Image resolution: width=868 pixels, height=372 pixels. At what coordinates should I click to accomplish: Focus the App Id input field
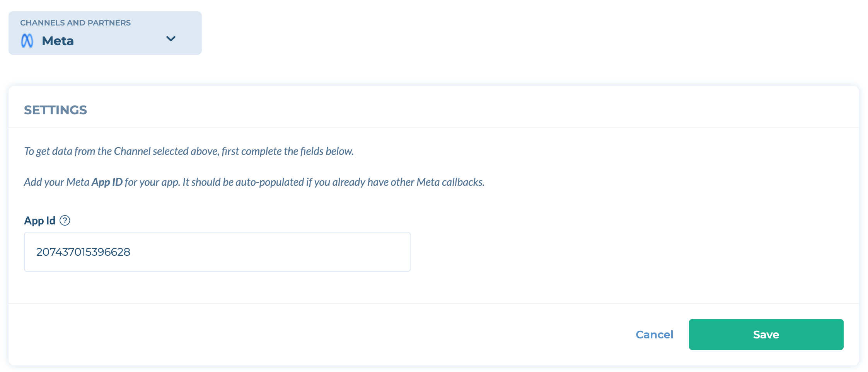pyautogui.click(x=217, y=252)
